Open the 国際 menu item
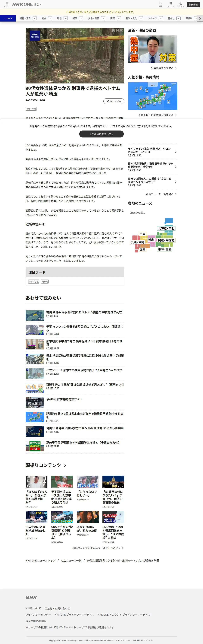This screenshot has width=203, height=644. point(113,18)
